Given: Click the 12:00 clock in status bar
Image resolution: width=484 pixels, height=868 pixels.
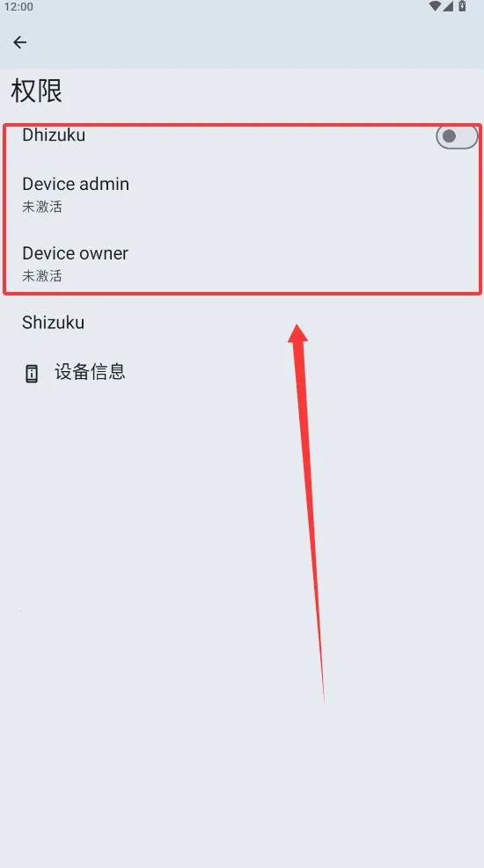Looking at the screenshot, I should pos(18,7).
